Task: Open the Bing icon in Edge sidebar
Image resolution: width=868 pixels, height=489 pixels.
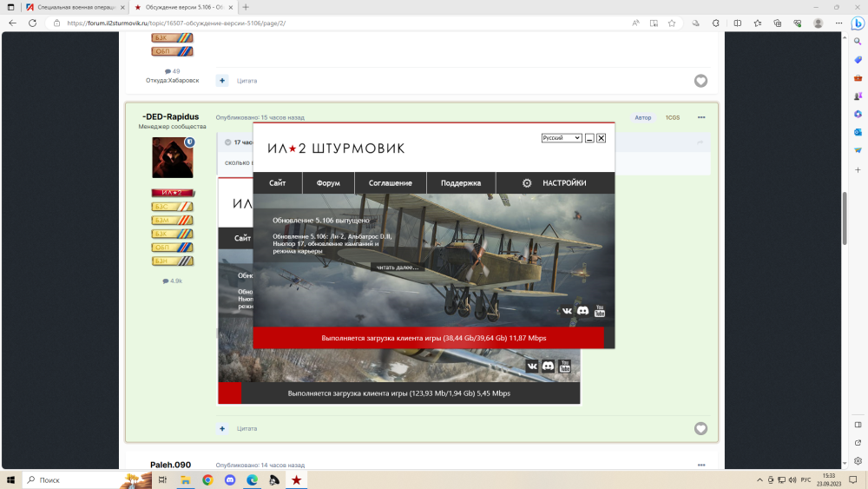Action: pyautogui.click(x=857, y=23)
